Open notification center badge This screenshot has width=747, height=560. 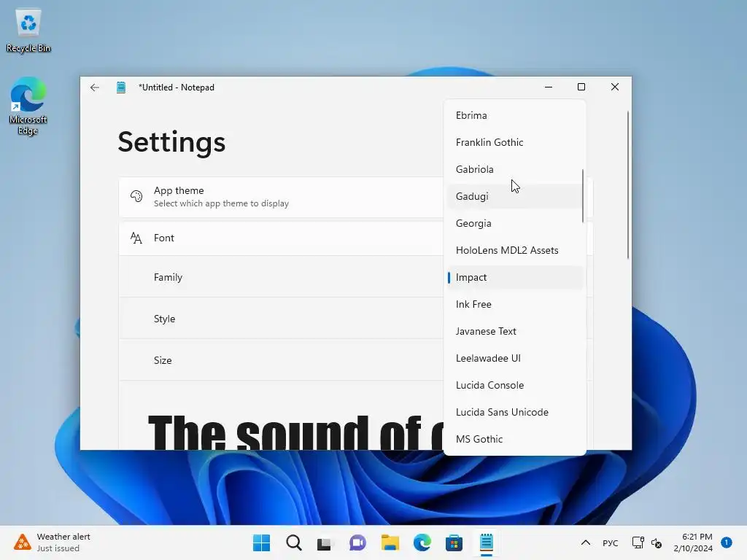[727, 542]
